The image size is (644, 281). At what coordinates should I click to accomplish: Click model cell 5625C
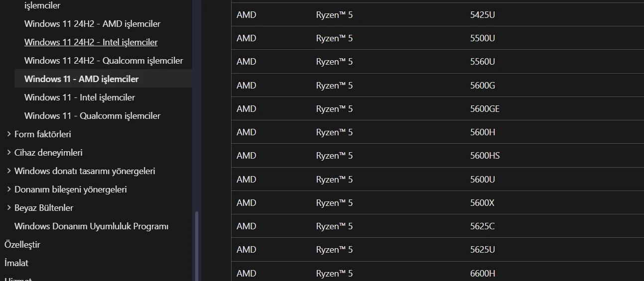click(x=482, y=226)
